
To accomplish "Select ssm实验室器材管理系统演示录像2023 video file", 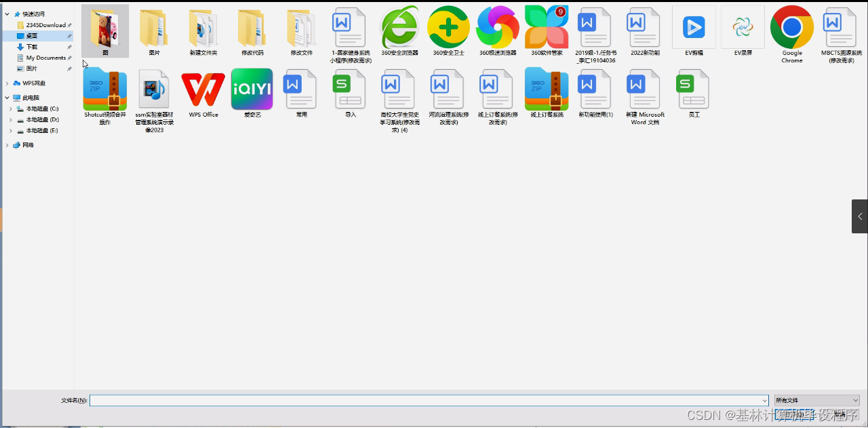I will [x=154, y=100].
